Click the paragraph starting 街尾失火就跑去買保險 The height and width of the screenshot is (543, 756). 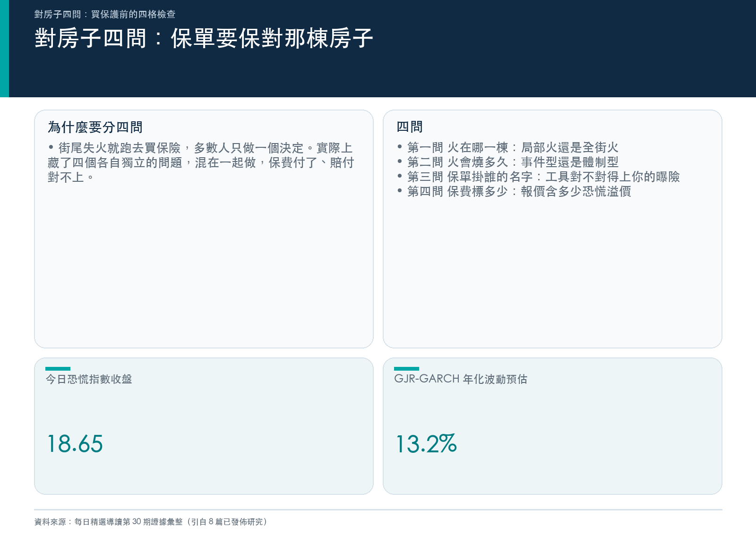pyautogui.click(x=201, y=162)
